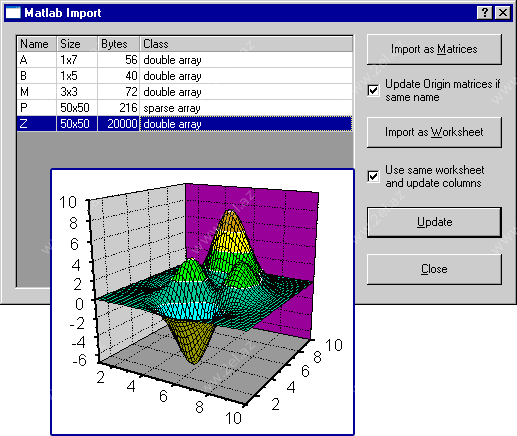Image resolution: width=517 pixels, height=436 pixels.
Task: Toggle Update Origin matrices if same name
Action: click(x=373, y=90)
